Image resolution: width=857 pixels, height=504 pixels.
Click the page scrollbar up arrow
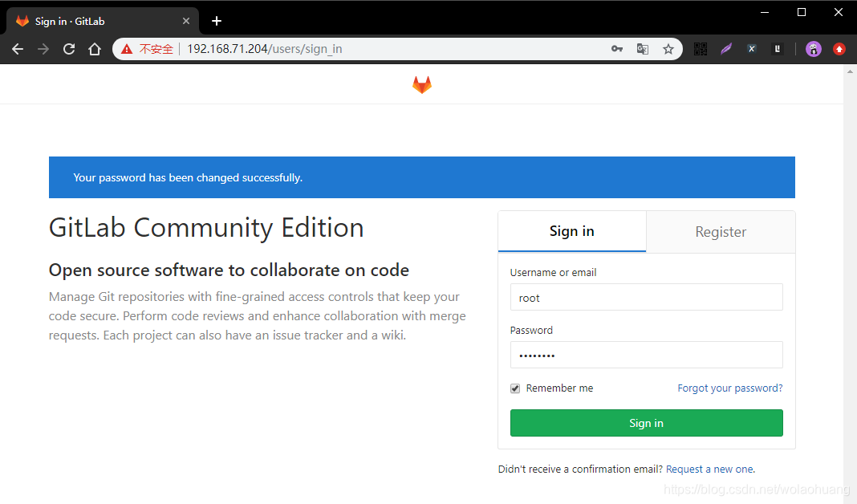click(x=850, y=71)
